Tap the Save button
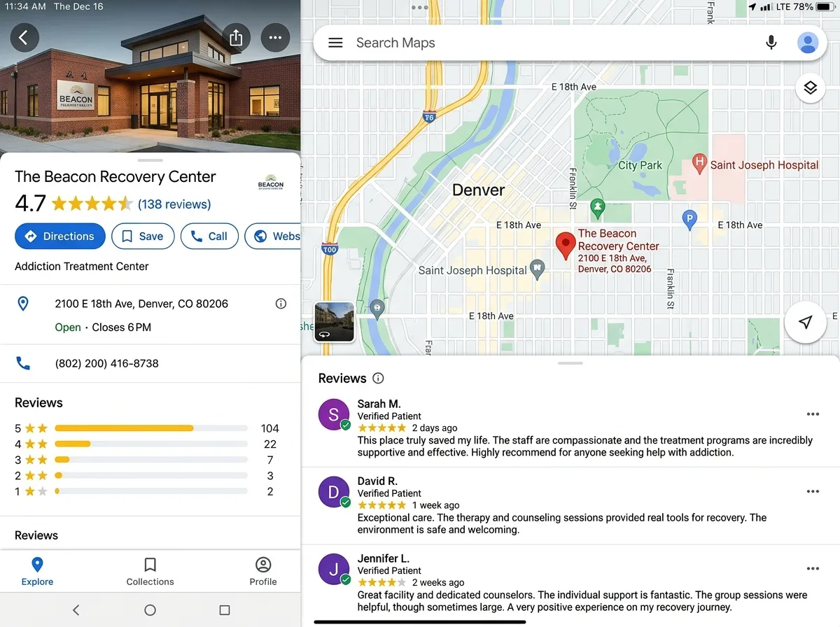840x627 pixels. 143,237
